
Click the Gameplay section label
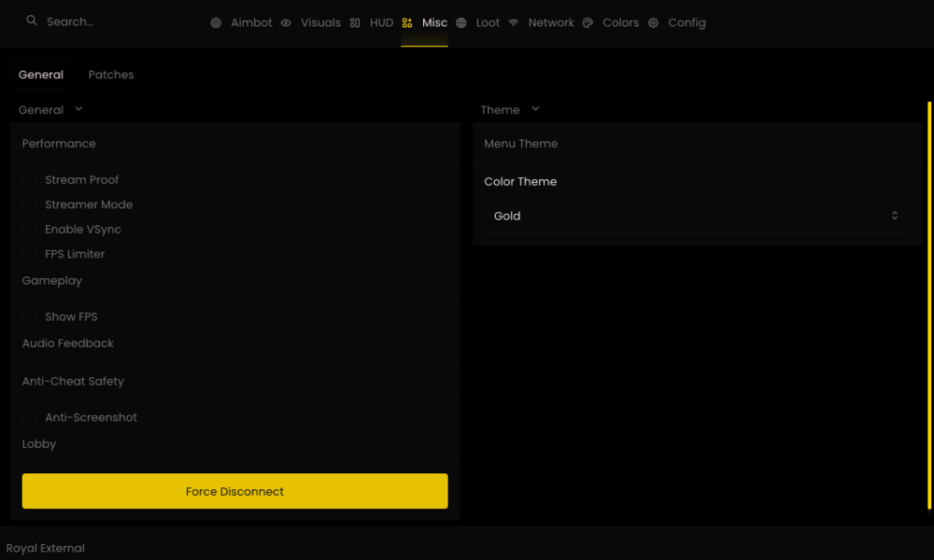coord(51,280)
